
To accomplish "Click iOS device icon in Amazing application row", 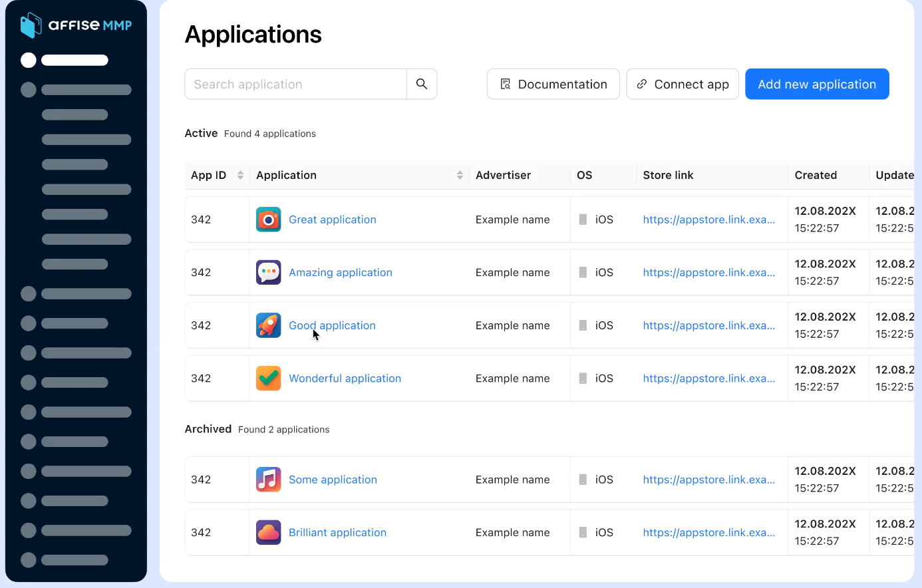I will (583, 272).
